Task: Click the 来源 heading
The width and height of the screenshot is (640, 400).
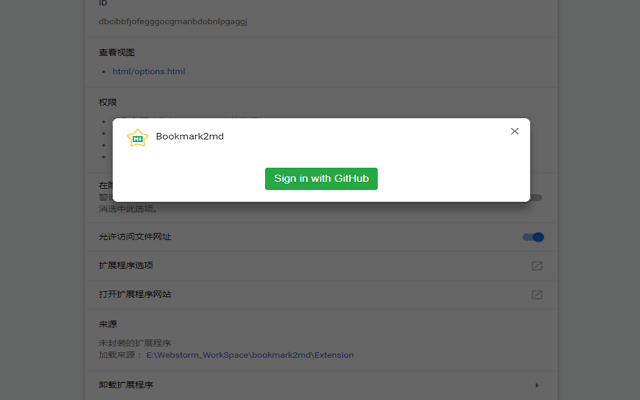Action: tap(108, 324)
